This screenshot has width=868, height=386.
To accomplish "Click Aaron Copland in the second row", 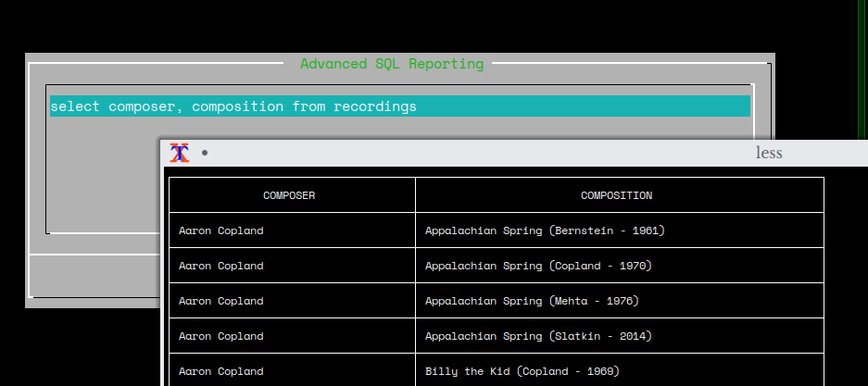I will pyautogui.click(x=220, y=266).
